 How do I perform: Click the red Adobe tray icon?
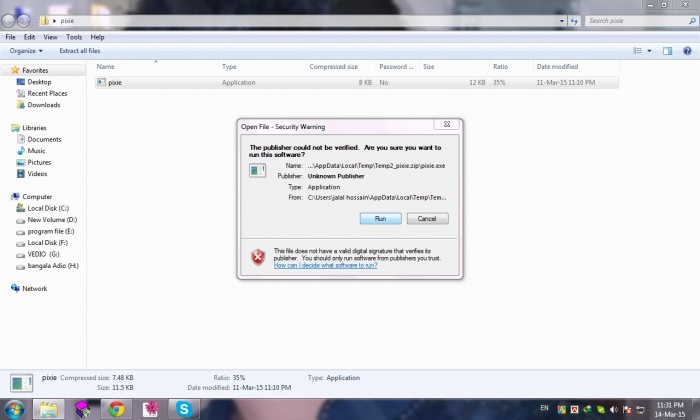pyautogui.click(x=575, y=409)
